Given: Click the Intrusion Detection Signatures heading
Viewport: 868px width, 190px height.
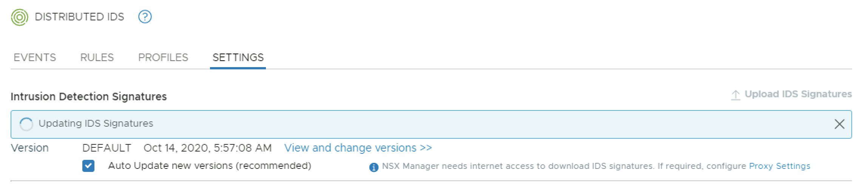Looking at the screenshot, I should tap(89, 97).
